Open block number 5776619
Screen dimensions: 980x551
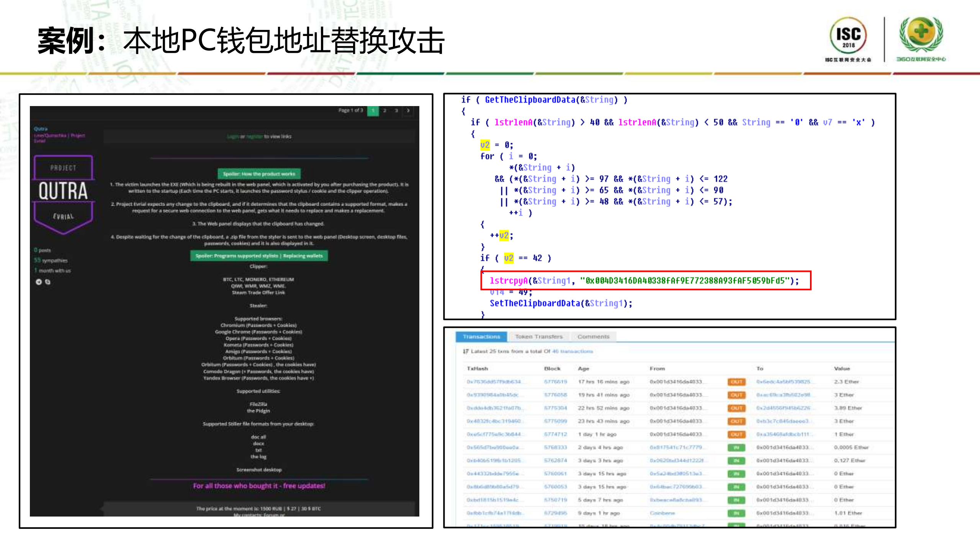[x=555, y=381]
